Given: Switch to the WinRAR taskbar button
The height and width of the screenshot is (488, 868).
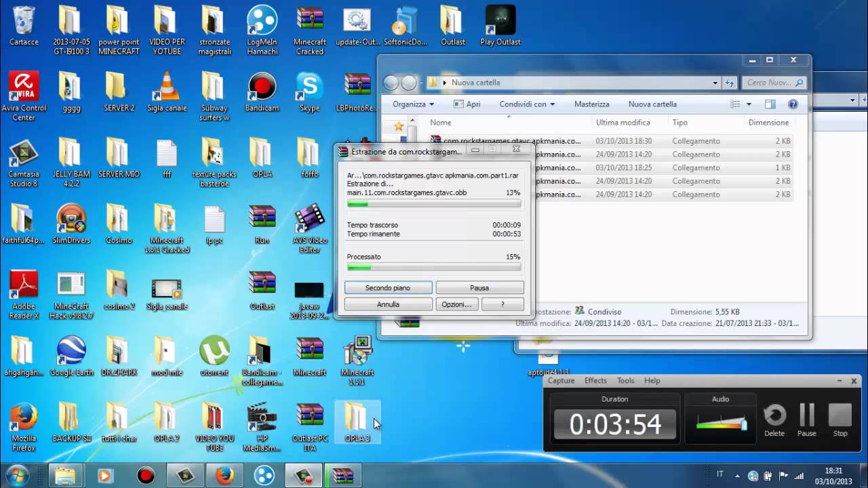Looking at the screenshot, I should pyautogui.click(x=342, y=476).
